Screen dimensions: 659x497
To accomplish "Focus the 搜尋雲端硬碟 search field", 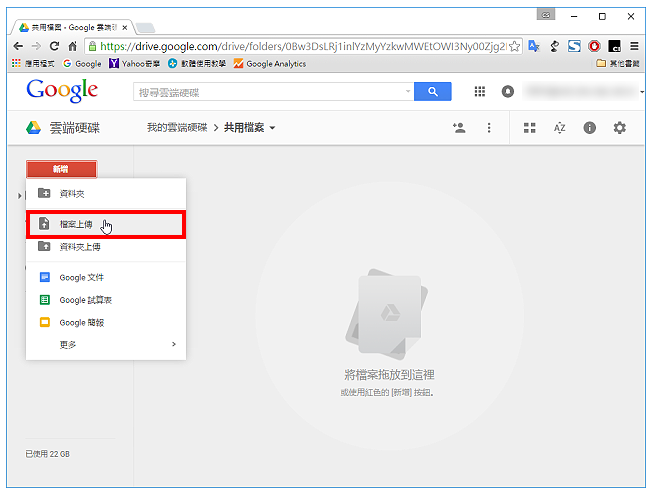I will tap(269, 92).
